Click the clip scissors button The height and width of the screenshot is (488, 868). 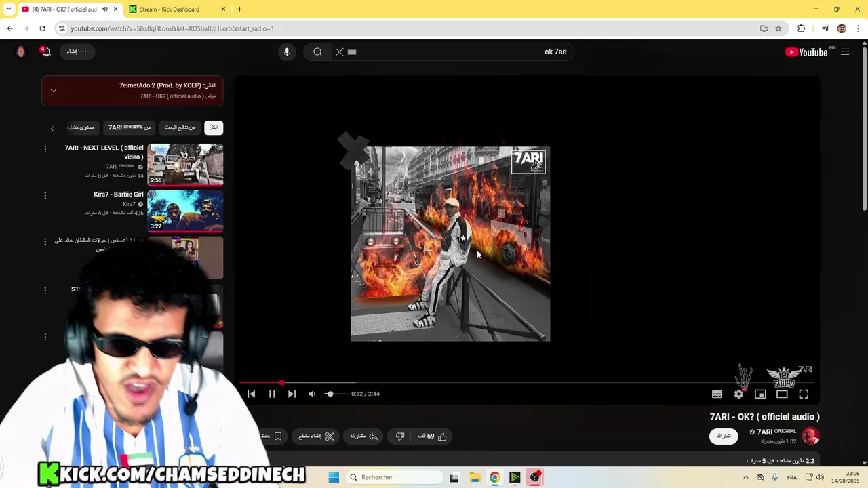(317, 436)
